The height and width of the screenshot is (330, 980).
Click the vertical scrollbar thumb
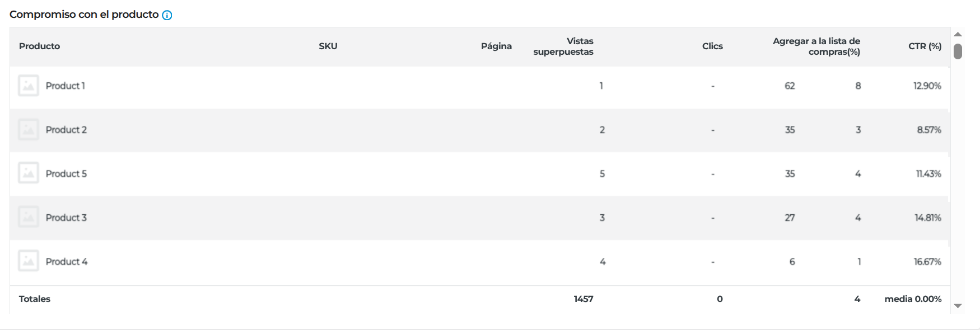[x=958, y=51]
